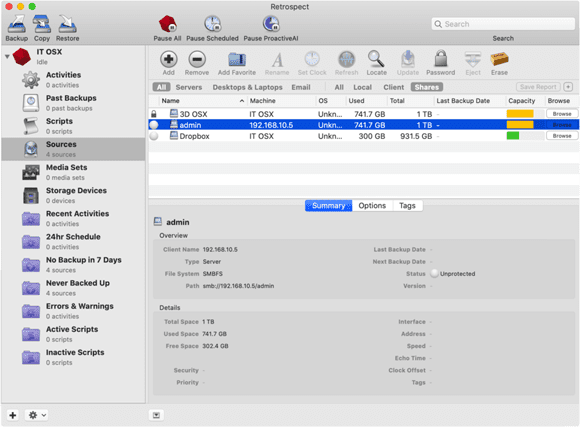Select the 3D OSX source row
The width and height of the screenshot is (580, 427).
coord(363,114)
